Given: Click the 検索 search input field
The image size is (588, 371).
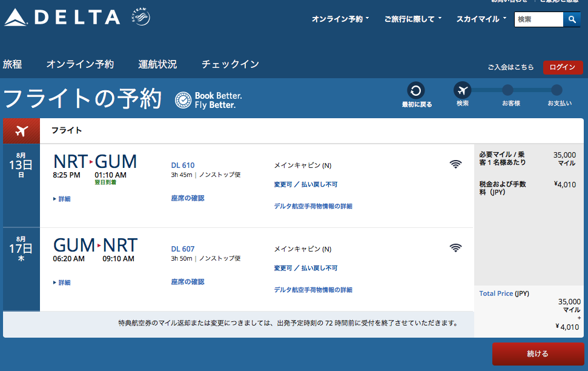Looking at the screenshot, I should tap(539, 19).
